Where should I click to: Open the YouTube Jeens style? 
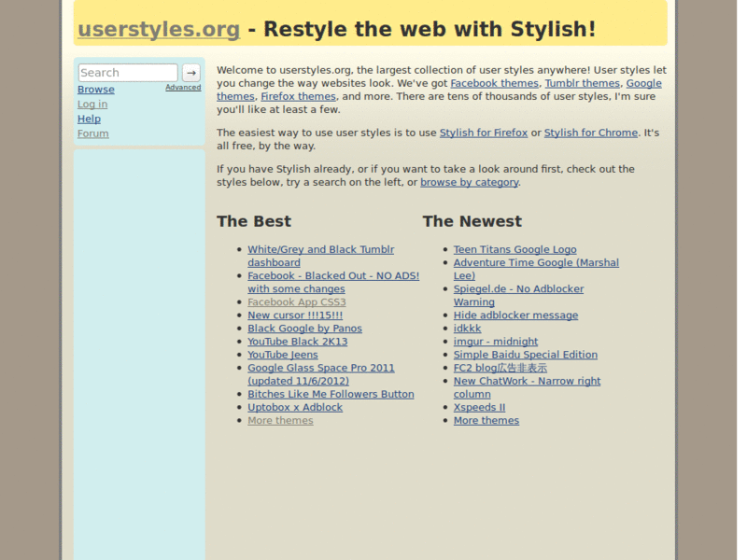(283, 355)
